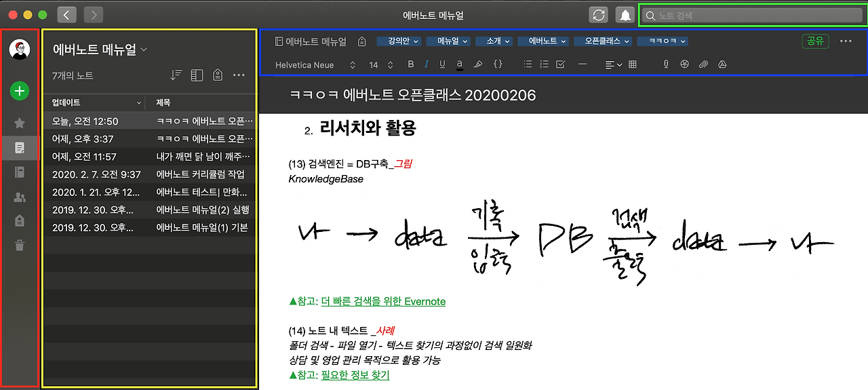Screen dimensions: 868x390
Task: Click tag icon beside notebook name in editor
Action: 362,41
